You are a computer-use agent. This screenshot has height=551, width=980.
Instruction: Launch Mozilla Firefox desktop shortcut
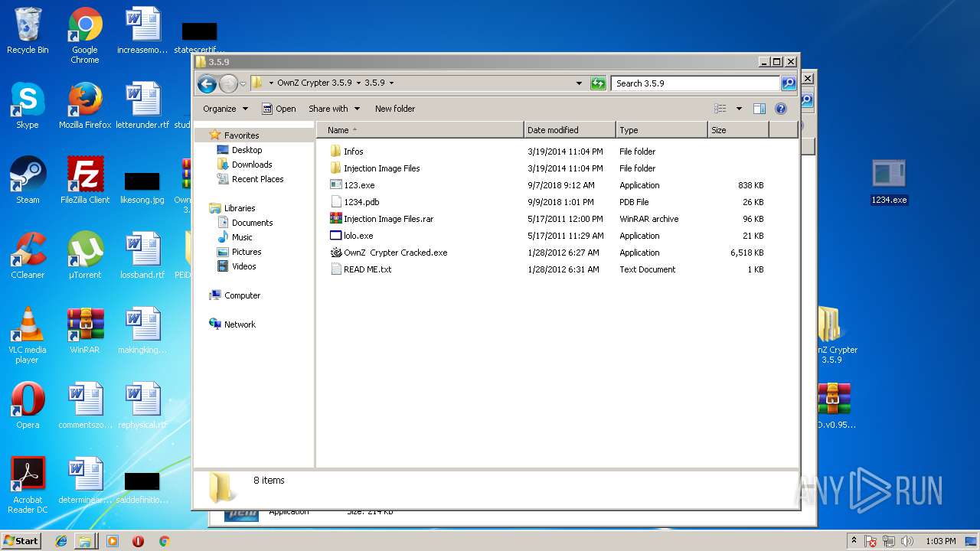coord(85,106)
